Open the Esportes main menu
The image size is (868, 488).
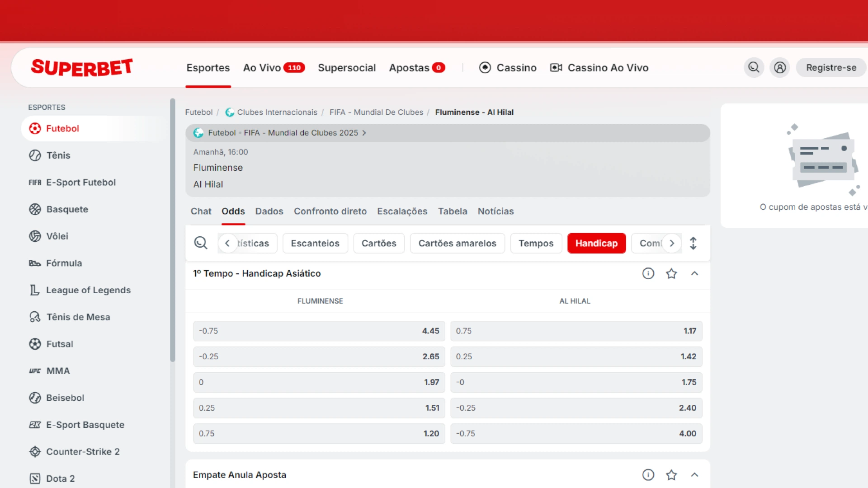point(208,67)
